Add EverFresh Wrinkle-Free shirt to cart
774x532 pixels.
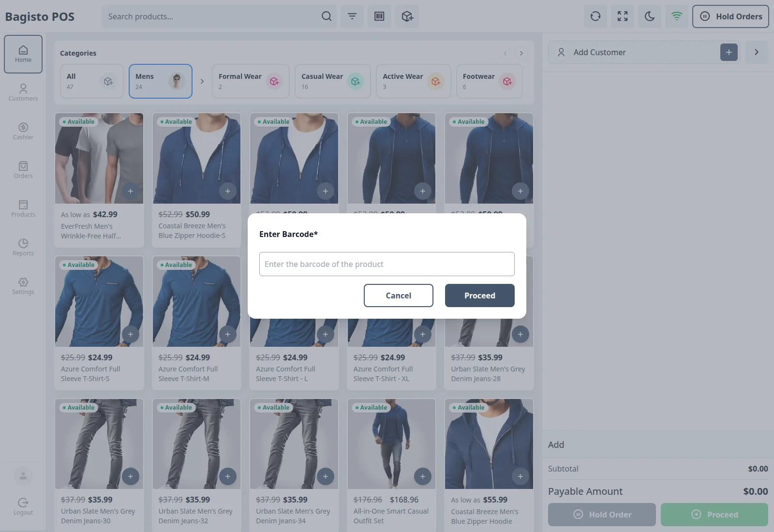[x=131, y=191]
